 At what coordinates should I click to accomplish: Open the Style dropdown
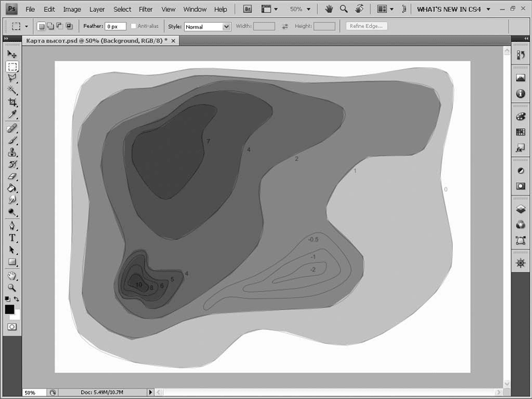(207, 27)
